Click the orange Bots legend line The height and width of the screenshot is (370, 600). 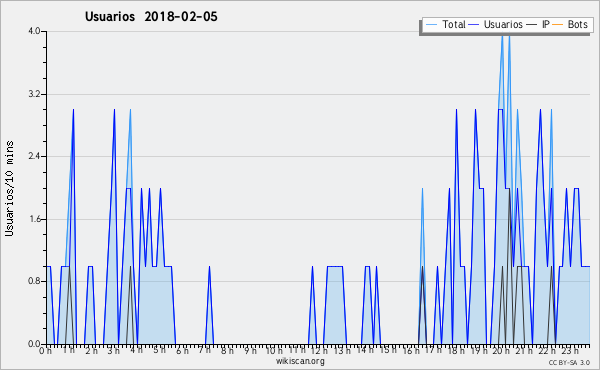click(x=558, y=25)
